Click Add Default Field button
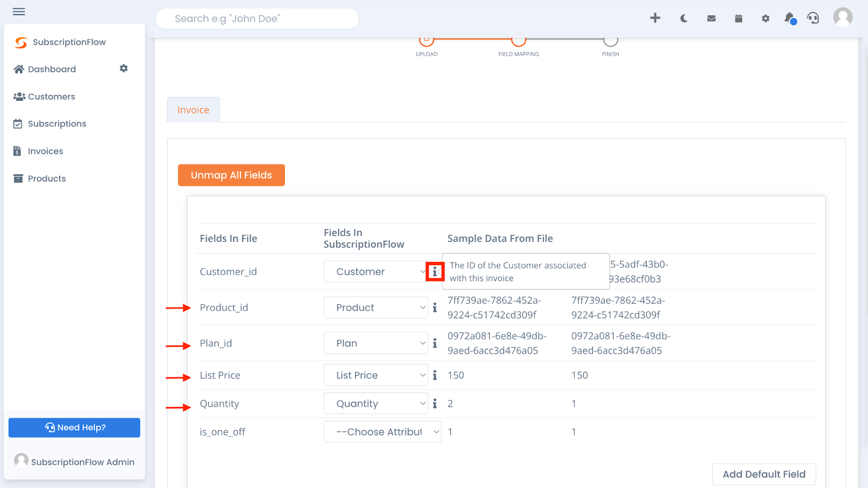 764,474
